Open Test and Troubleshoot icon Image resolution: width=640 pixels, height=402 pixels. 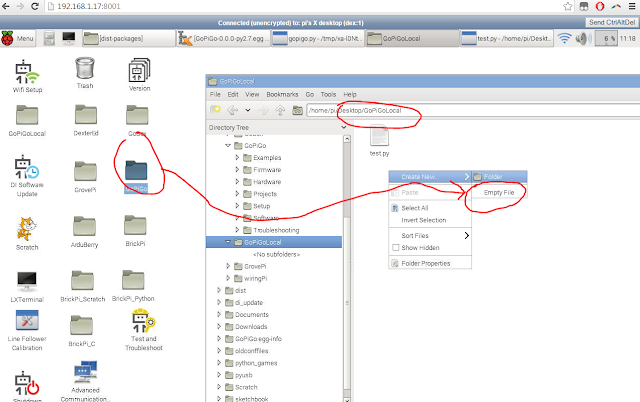(143, 330)
